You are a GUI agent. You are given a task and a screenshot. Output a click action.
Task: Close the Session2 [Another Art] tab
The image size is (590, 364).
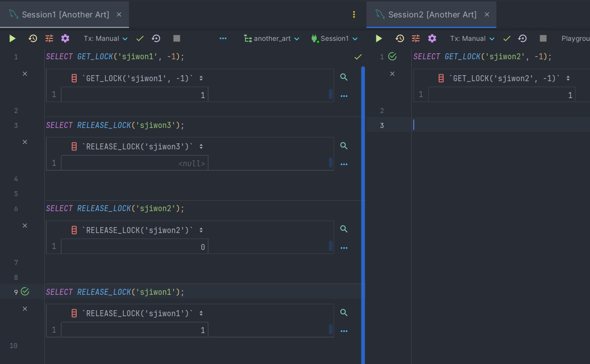coord(487,14)
